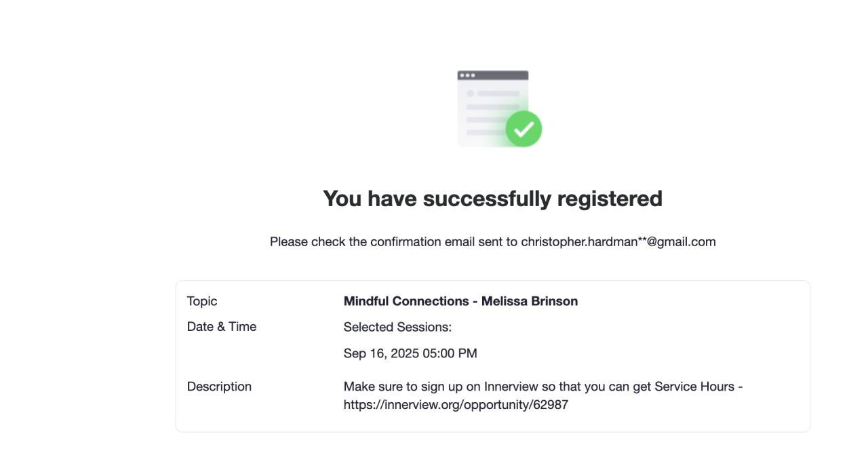
Task: Click the "You have successfully registered" heading
Action: click(x=492, y=198)
